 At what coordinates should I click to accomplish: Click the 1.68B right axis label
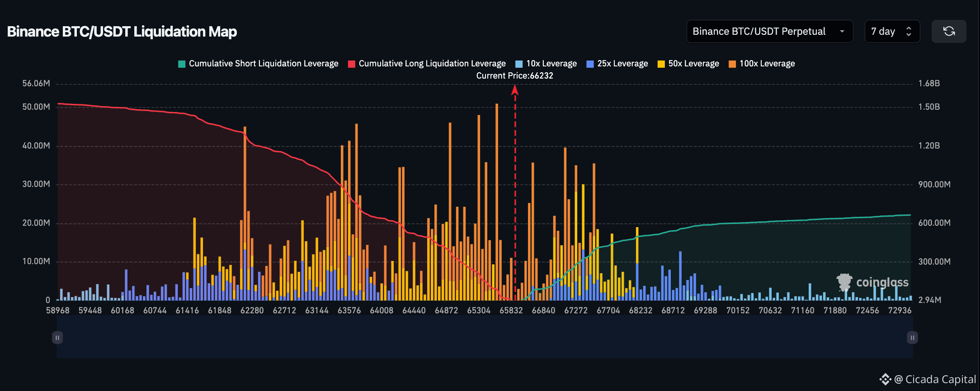click(x=929, y=84)
